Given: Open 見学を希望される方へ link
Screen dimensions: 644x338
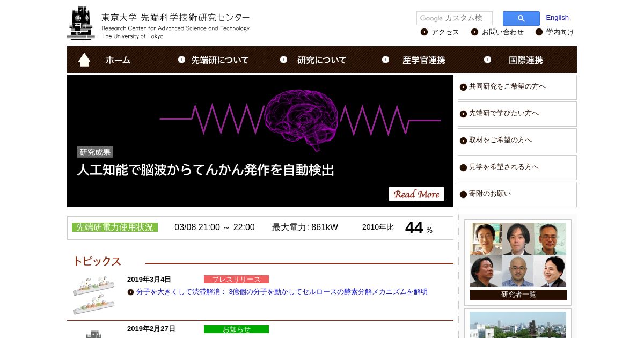Looking at the screenshot, I should point(504,167).
